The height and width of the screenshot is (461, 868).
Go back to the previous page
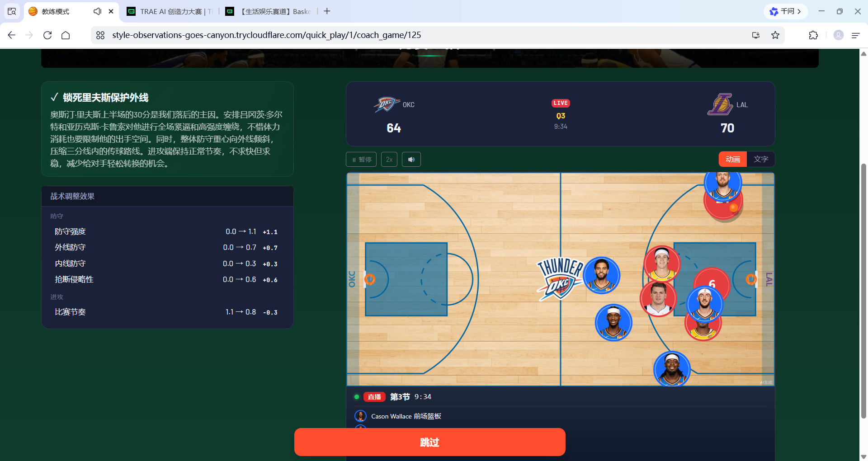pos(12,35)
